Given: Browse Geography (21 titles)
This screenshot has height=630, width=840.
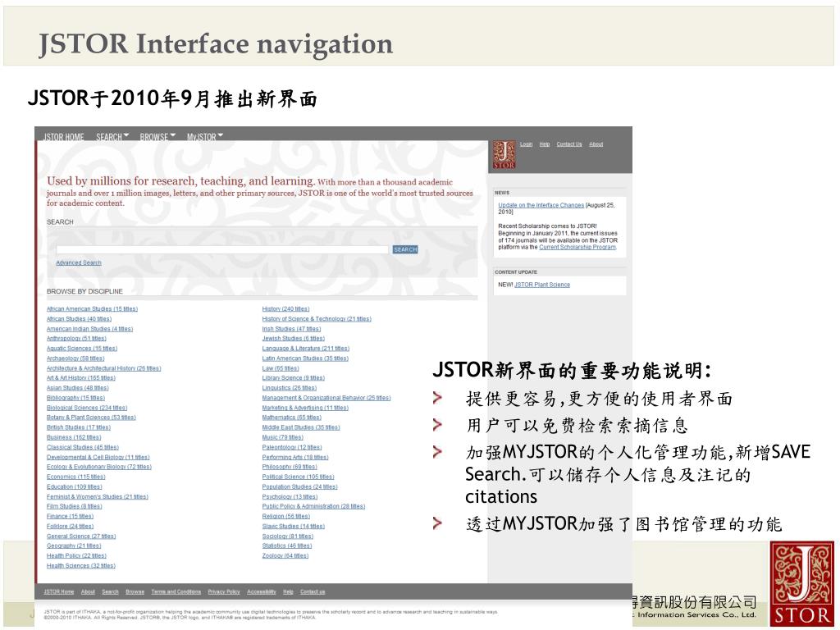Looking at the screenshot, I should coord(73,546).
